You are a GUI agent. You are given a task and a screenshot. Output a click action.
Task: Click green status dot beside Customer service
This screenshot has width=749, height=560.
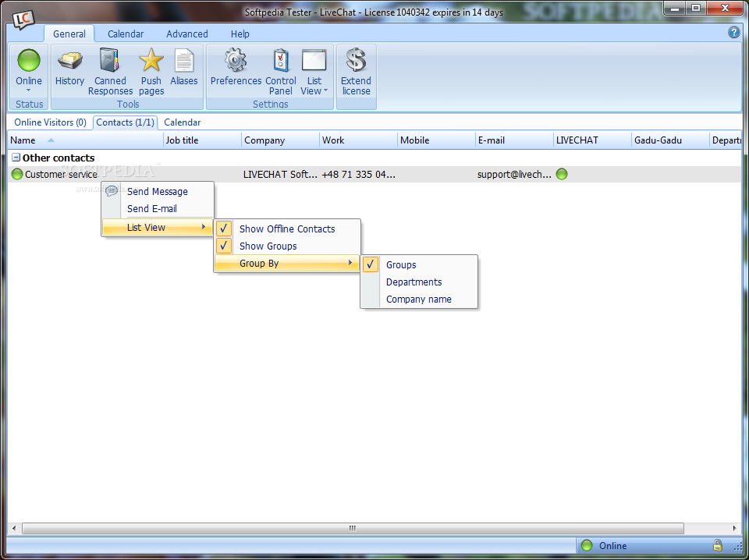(16, 174)
